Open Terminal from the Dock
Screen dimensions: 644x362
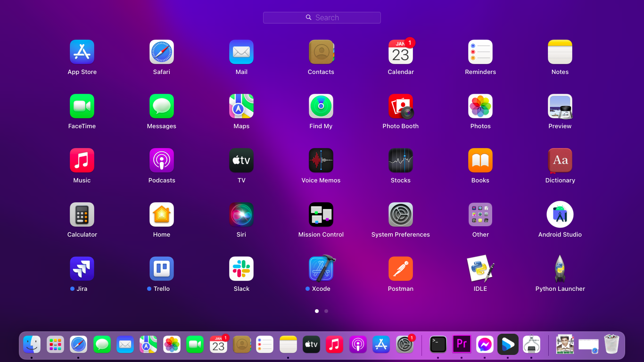click(438, 345)
